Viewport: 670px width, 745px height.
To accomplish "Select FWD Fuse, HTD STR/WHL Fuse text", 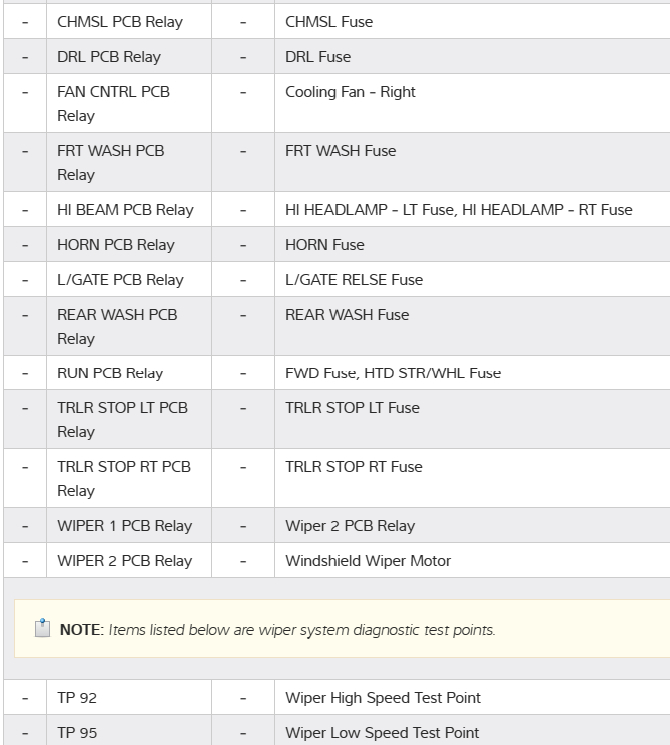I will [392, 373].
